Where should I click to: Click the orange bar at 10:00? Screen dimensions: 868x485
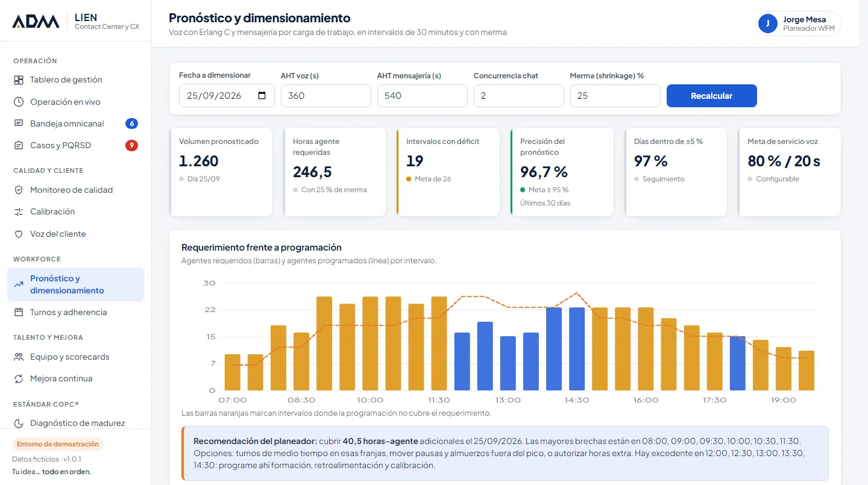(370, 343)
